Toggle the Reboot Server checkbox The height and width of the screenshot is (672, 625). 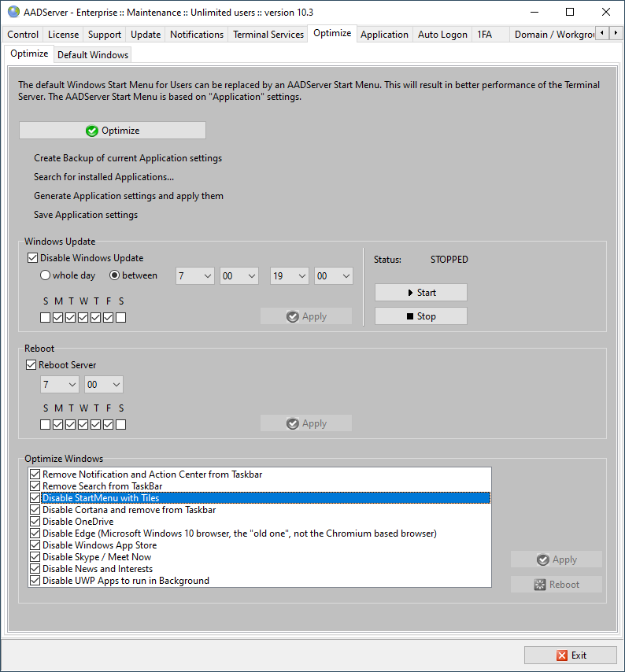coord(32,365)
